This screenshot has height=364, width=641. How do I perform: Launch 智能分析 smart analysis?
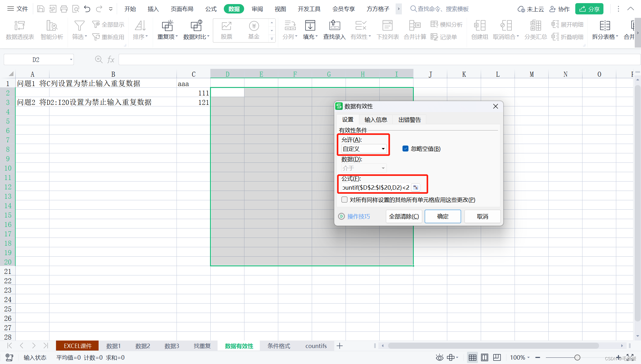(52, 30)
